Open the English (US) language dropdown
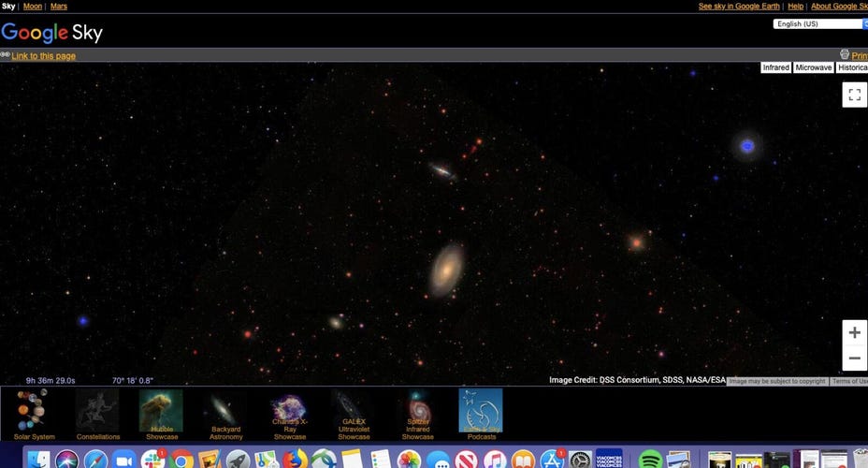The height and width of the screenshot is (468, 868). (x=820, y=23)
